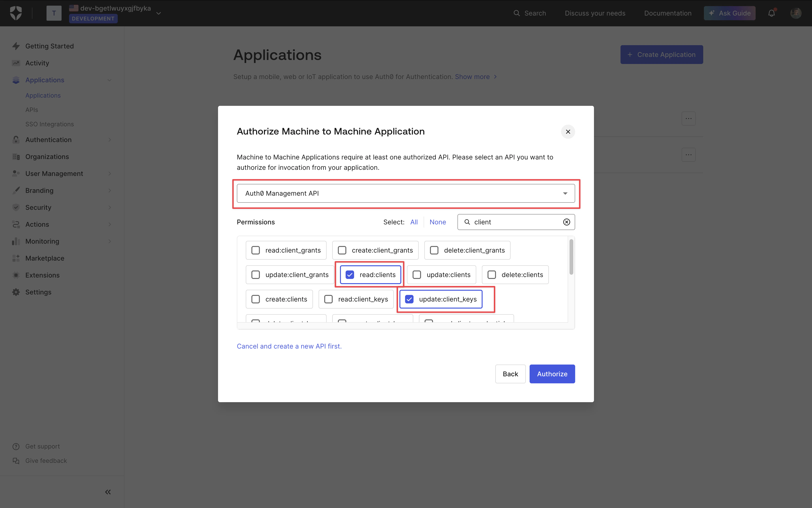
Task: Select None permissions
Action: 437,222
